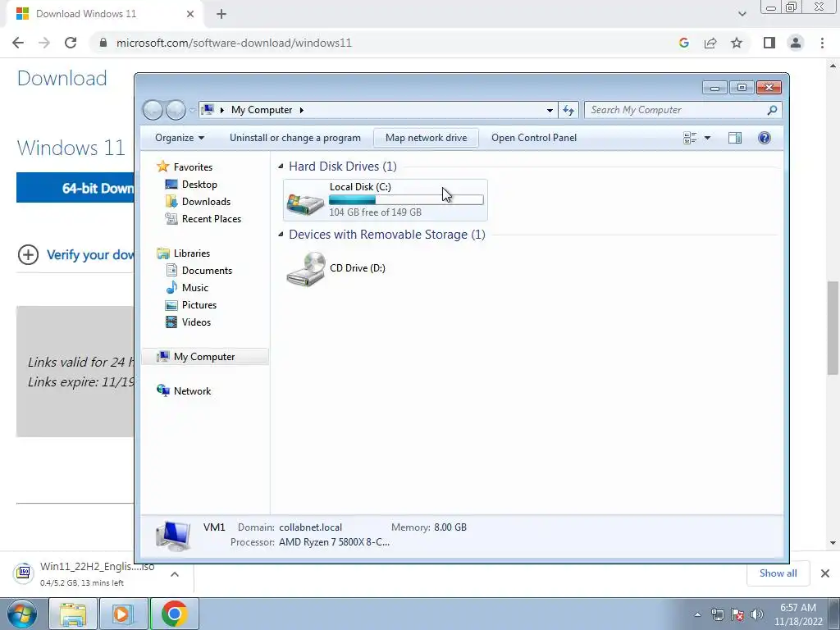This screenshot has height=630, width=840.
Task: Expand the address bar history dropdown
Action: [550, 111]
